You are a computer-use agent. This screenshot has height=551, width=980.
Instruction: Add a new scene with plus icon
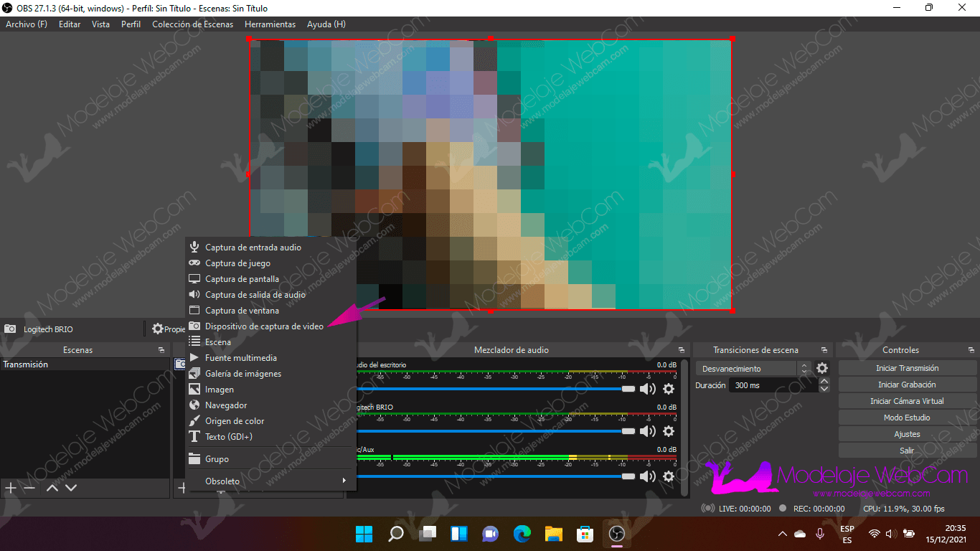11,488
